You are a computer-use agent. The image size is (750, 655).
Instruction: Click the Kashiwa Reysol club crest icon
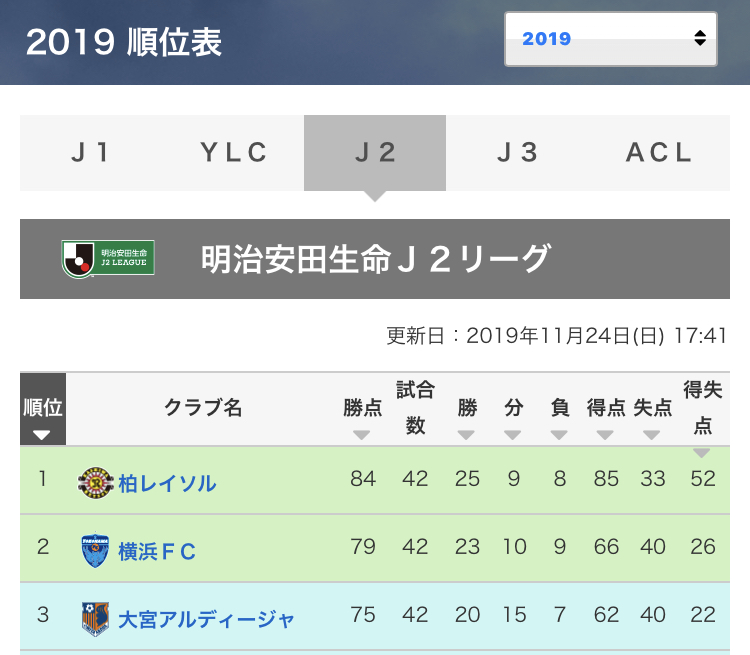point(95,483)
